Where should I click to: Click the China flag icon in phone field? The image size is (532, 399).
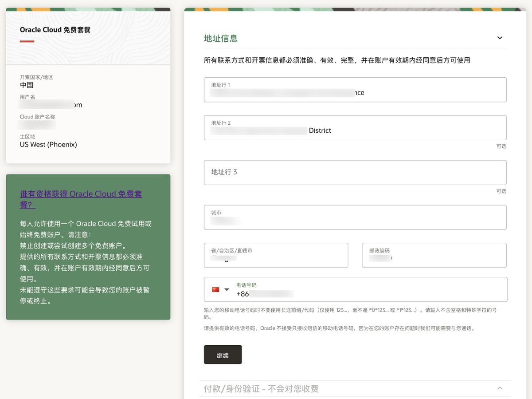(215, 289)
